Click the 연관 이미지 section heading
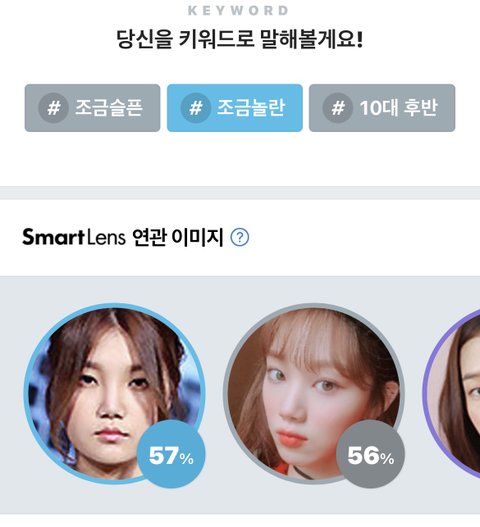Screen dimensions: 480x527 point(178,237)
